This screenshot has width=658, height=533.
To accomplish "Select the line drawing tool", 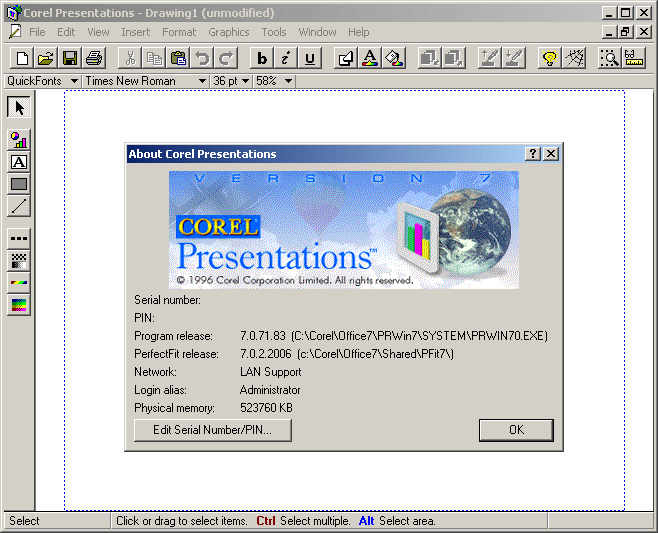I will (x=19, y=206).
